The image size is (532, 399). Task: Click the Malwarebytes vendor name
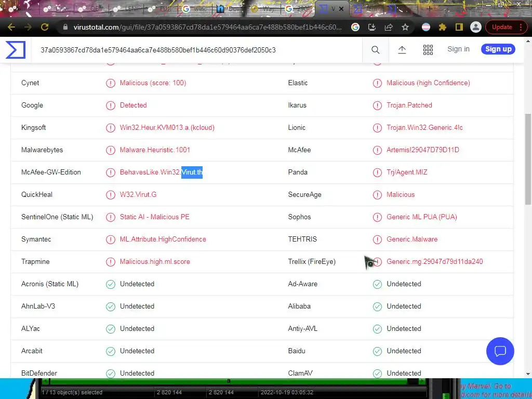coord(42,150)
